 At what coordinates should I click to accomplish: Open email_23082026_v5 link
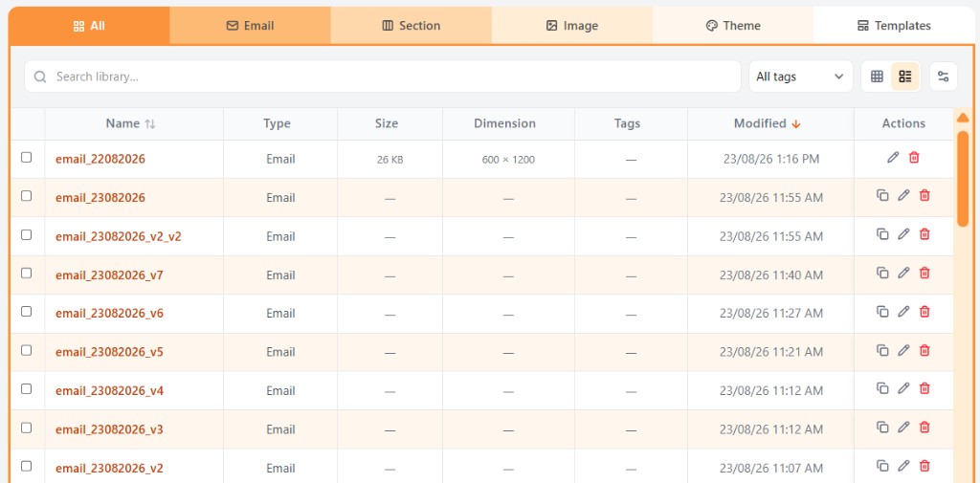(x=109, y=352)
